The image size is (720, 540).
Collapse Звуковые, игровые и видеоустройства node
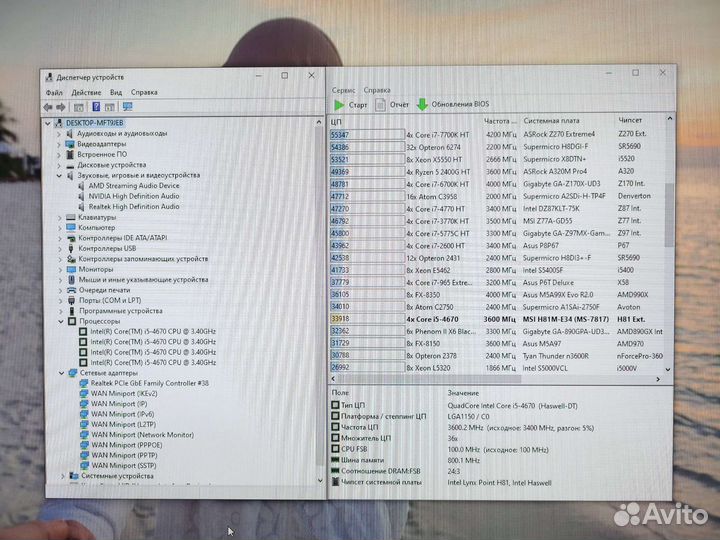(x=59, y=175)
